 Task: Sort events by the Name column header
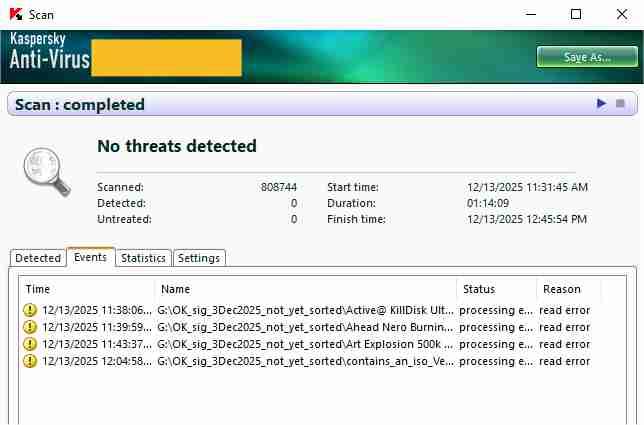[306, 289]
